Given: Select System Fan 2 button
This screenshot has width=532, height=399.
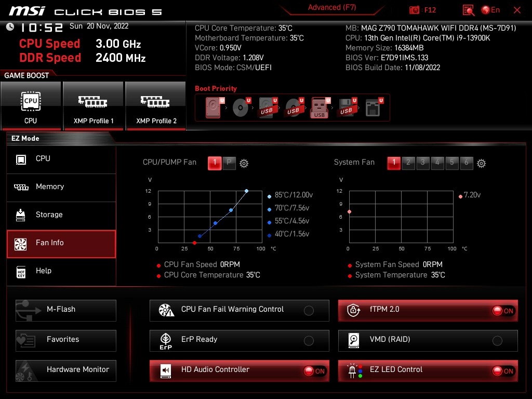Looking at the screenshot, I should pos(408,163).
